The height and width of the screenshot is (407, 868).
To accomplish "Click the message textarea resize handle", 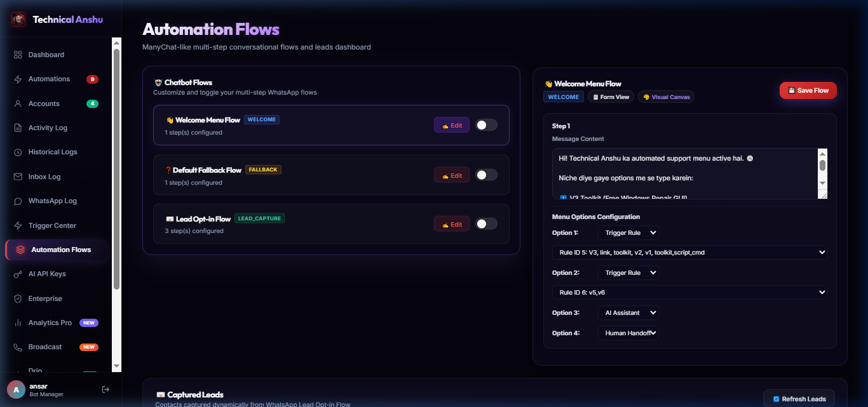I will [x=823, y=195].
